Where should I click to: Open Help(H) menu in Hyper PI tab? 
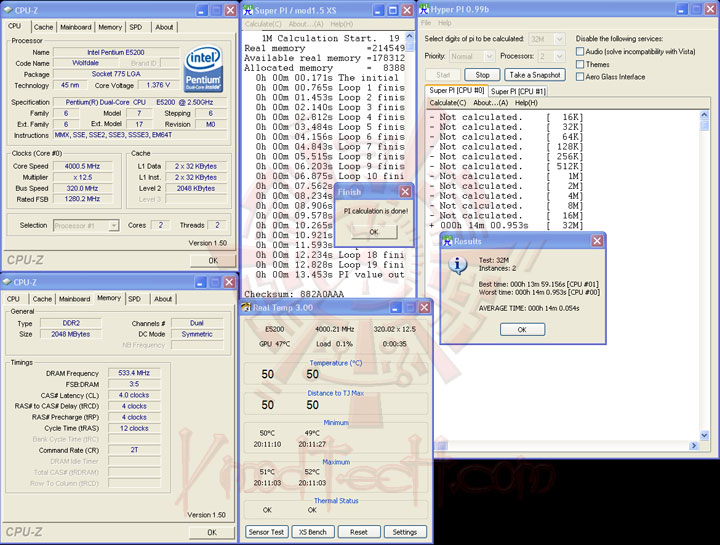click(526, 103)
